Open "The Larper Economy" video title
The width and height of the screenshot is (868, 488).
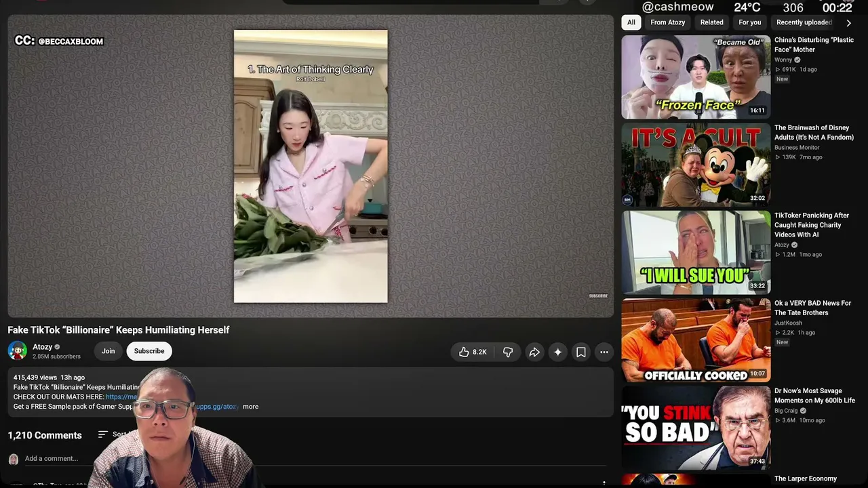(x=806, y=479)
